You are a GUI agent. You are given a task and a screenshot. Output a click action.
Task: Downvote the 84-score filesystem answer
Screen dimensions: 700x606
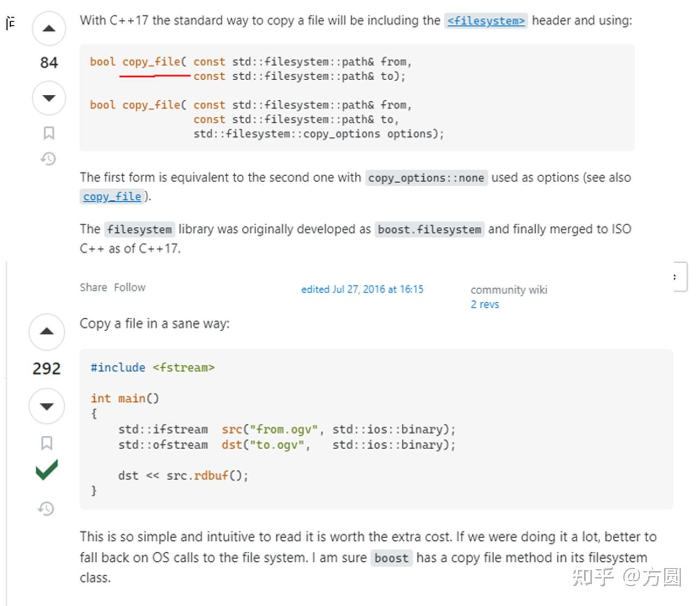tap(49, 97)
